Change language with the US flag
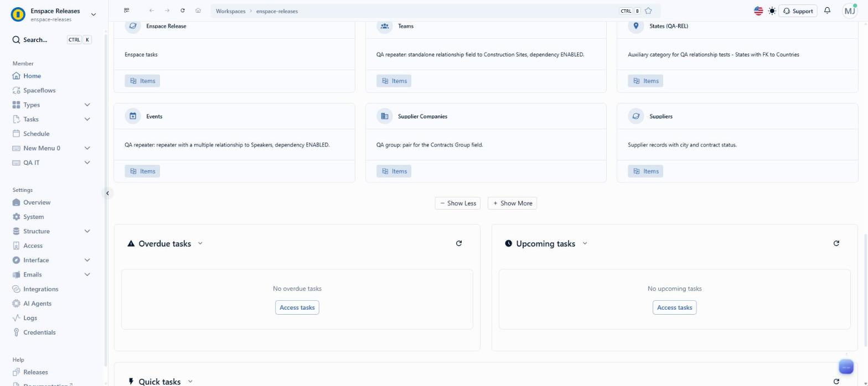868x386 pixels. 758,11
